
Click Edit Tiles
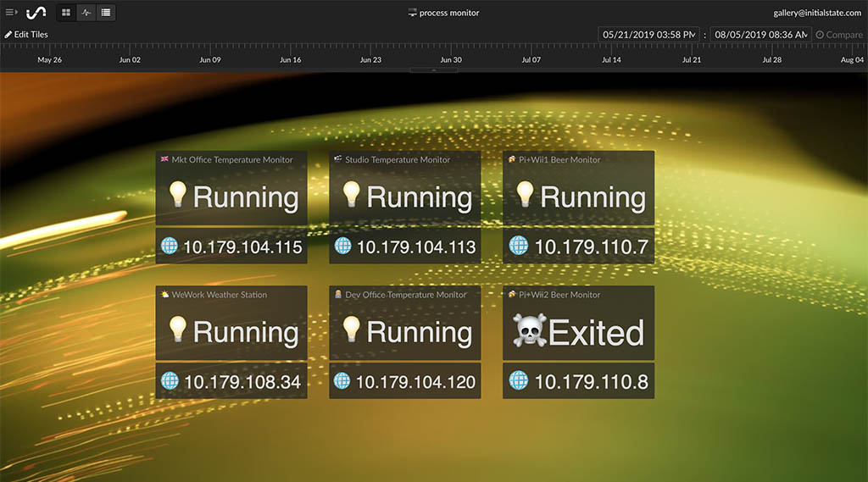coord(26,35)
